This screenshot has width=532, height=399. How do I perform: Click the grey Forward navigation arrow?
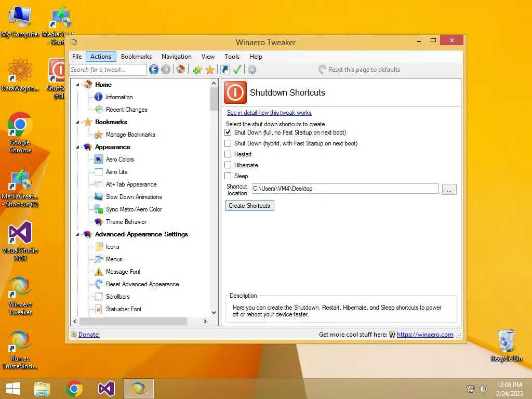pos(166,70)
